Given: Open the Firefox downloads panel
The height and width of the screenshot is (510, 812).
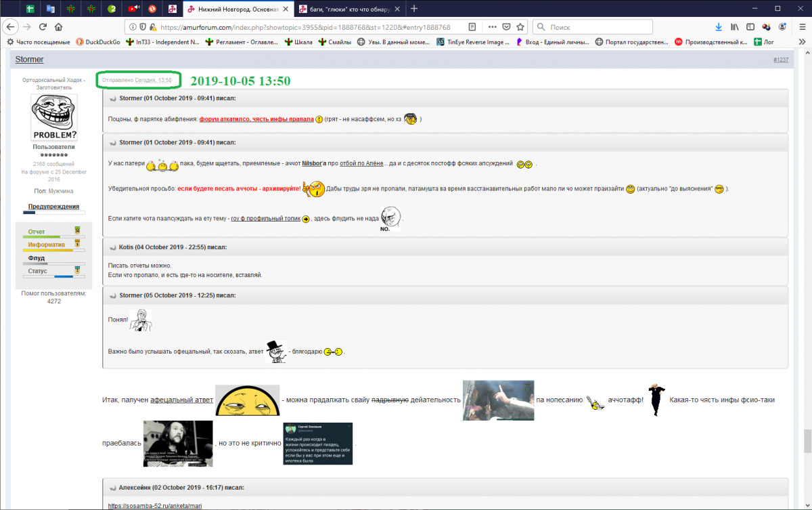Looking at the screenshot, I should coord(719,27).
